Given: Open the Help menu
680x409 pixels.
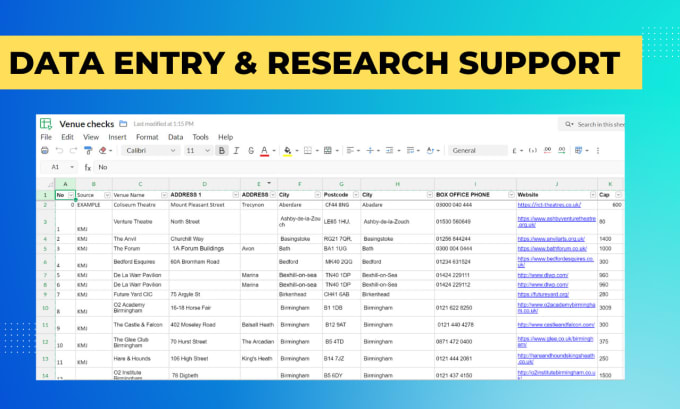Looking at the screenshot, I should point(226,137).
